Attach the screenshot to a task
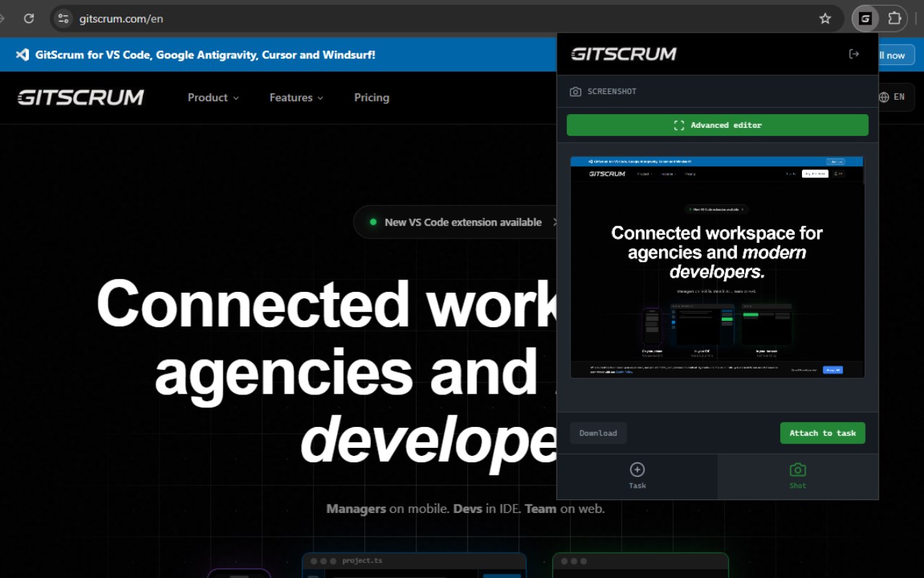This screenshot has height=578, width=924. [x=823, y=433]
